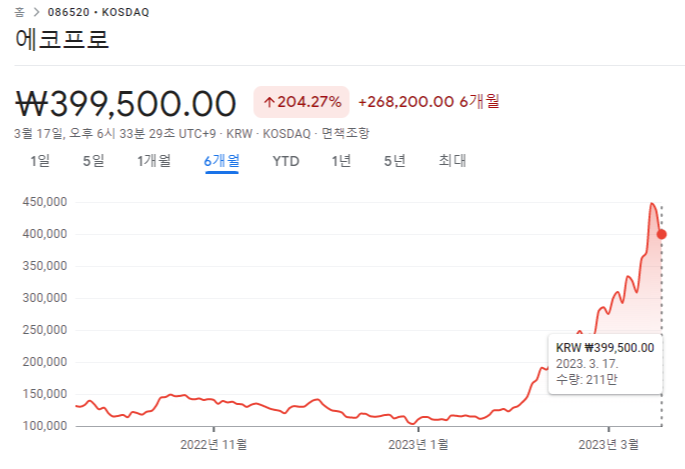The height and width of the screenshot is (469, 685).
Task: Select the 1일 range tab
Action: click(40, 161)
